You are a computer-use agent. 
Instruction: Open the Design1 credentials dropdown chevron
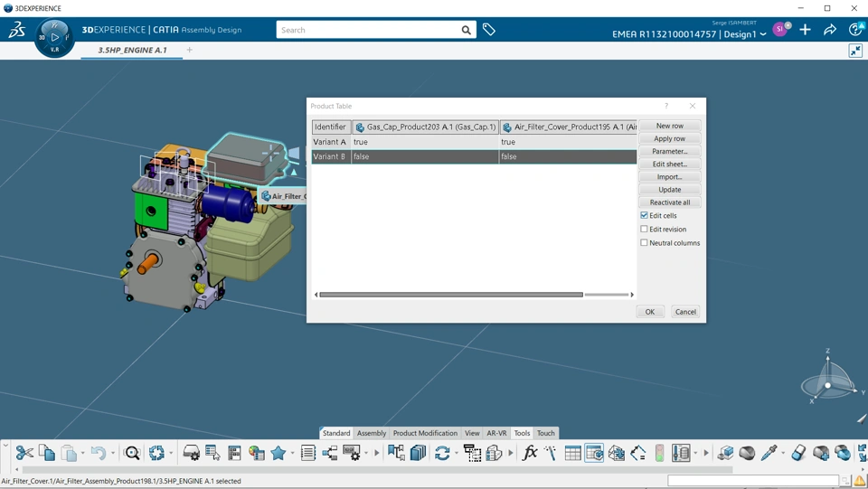(763, 34)
